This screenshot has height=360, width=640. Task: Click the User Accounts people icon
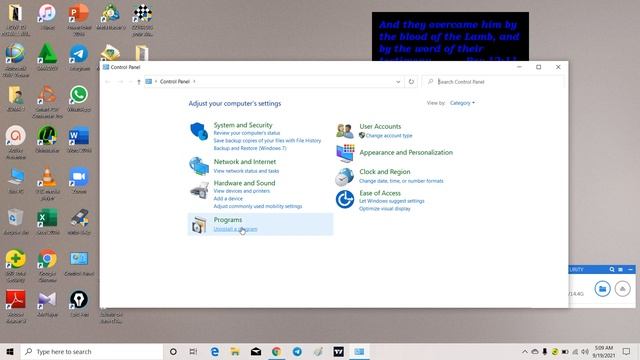click(345, 131)
